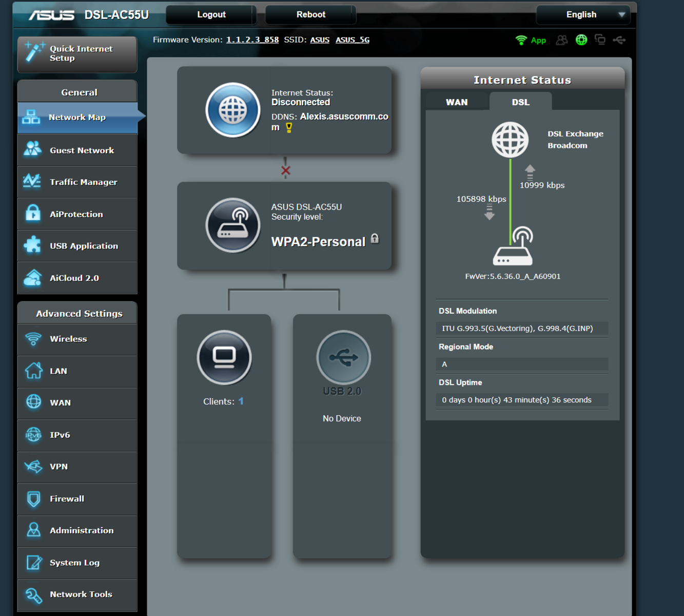Click the DDNS Alexis.asuscomm.com text

[329, 122]
